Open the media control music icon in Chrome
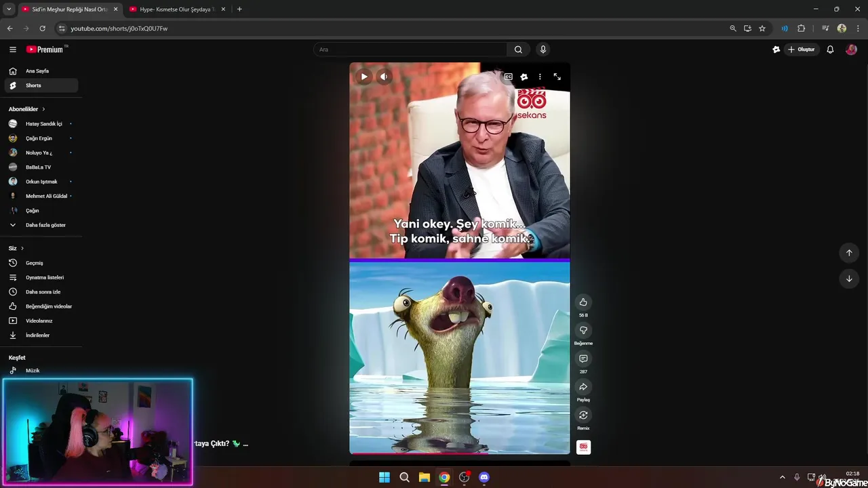This screenshot has width=868, height=488. tap(825, 28)
